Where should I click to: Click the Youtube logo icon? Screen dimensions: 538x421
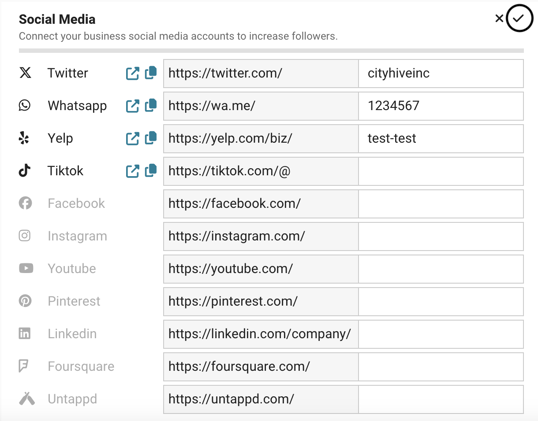point(26,268)
